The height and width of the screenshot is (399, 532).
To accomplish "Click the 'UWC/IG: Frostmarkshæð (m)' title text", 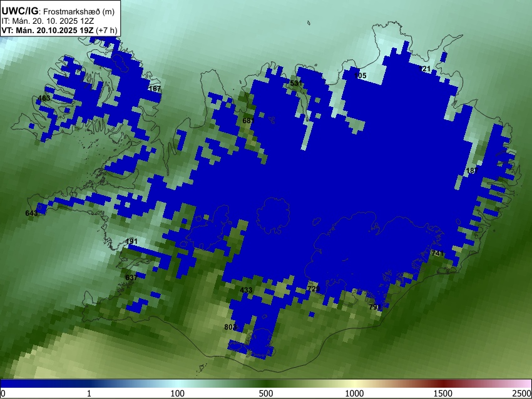I will pyautogui.click(x=58, y=11).
